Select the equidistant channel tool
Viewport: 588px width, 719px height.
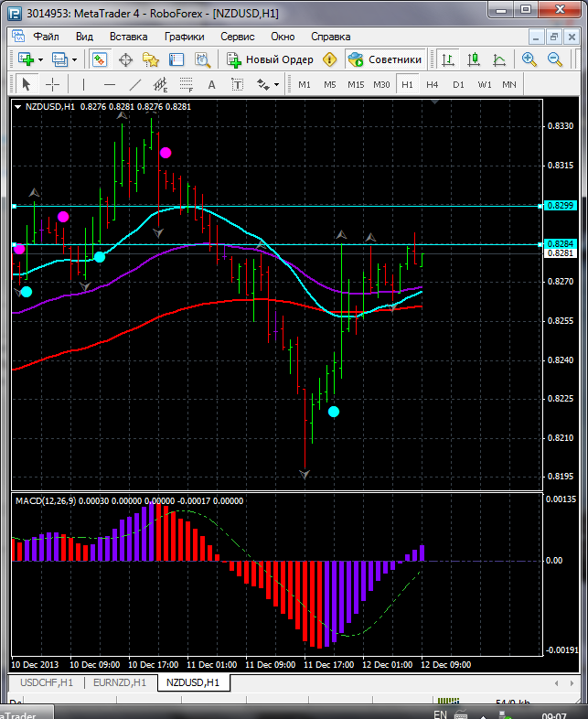(x=160, y=84)
